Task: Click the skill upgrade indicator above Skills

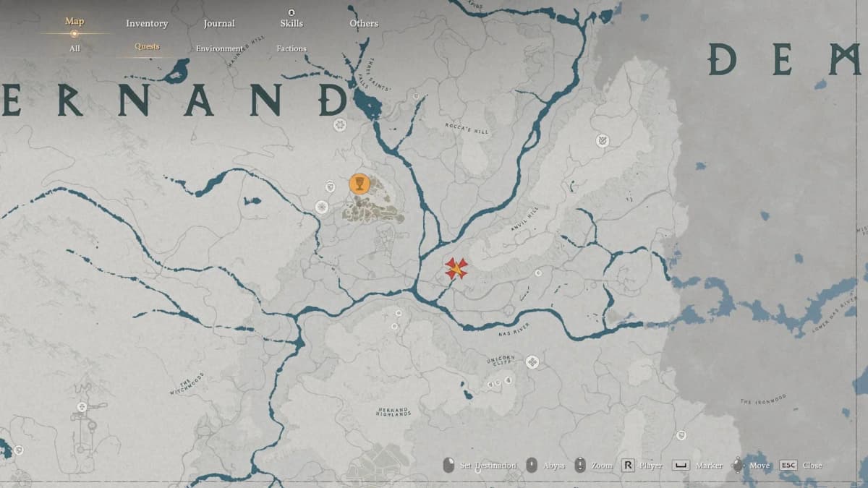Action: pyautogui.click(x=292, y=12)
